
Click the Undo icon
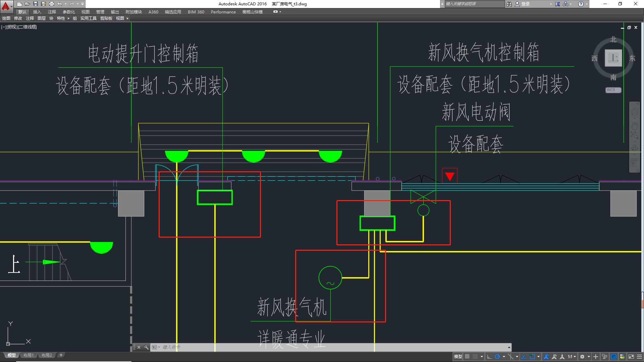60,4
